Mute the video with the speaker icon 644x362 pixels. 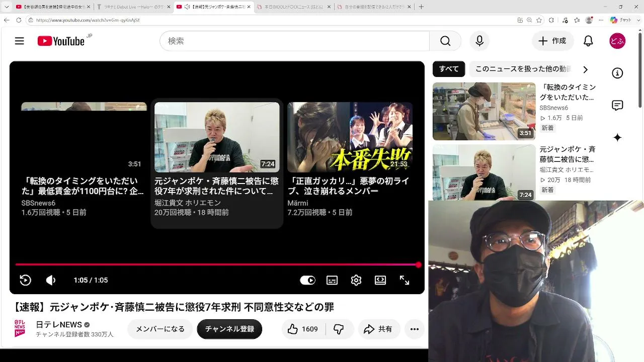tap(51, 280)
